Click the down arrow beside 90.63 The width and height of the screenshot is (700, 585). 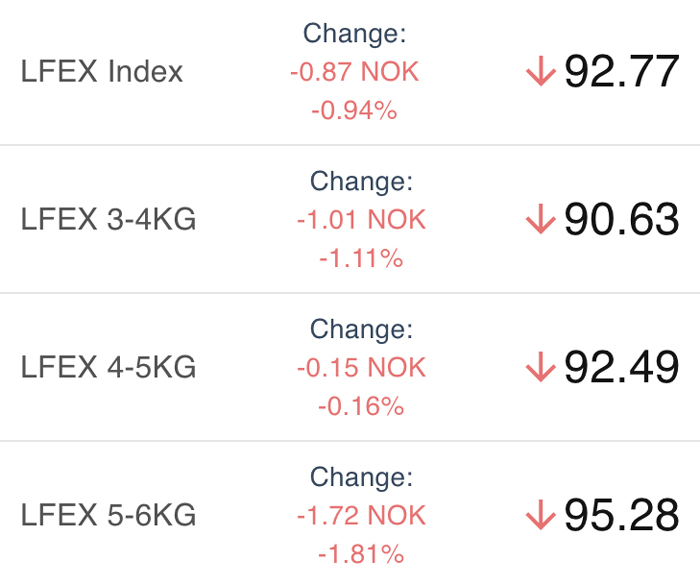[540, 220]
